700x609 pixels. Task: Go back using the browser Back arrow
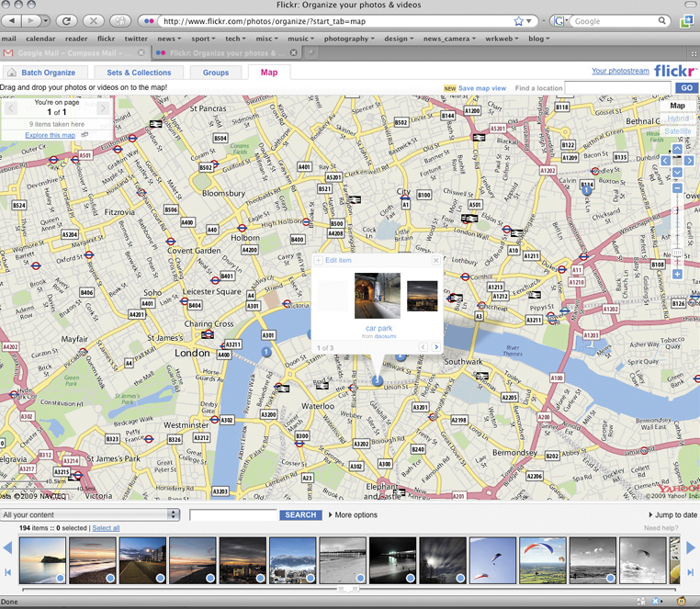click(12, 20)
